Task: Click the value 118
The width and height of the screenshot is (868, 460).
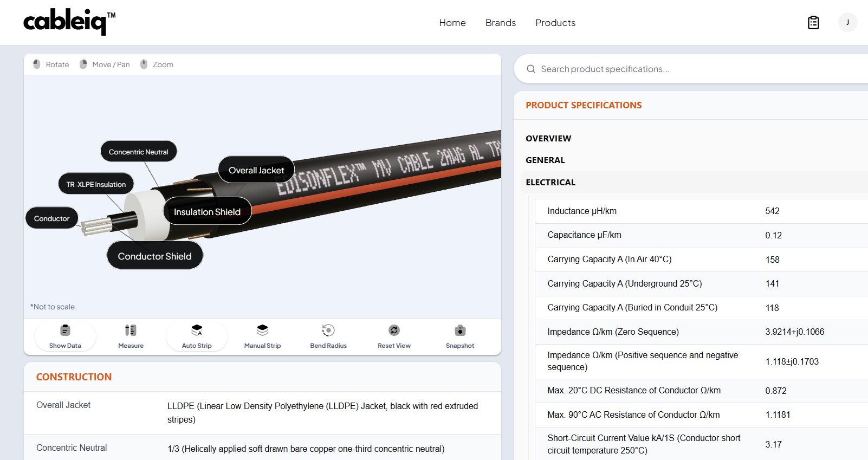Action: click(x=772, y=308)
